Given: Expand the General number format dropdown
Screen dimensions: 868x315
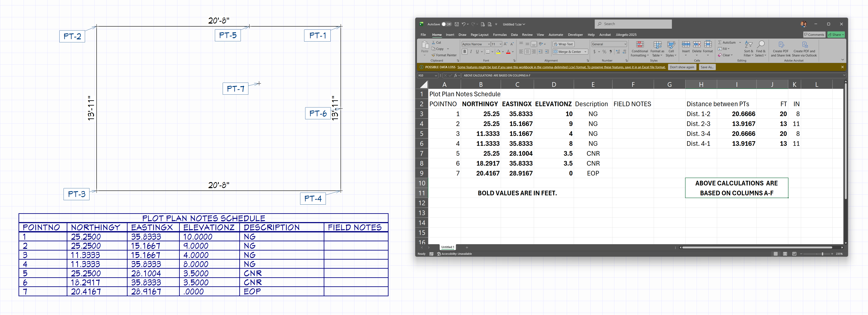Looking at the screenshot, I should point(625,44).
